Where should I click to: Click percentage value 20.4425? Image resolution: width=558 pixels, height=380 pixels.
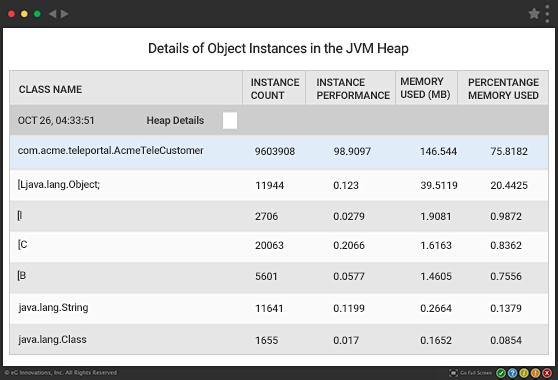[x=509, y=185]
